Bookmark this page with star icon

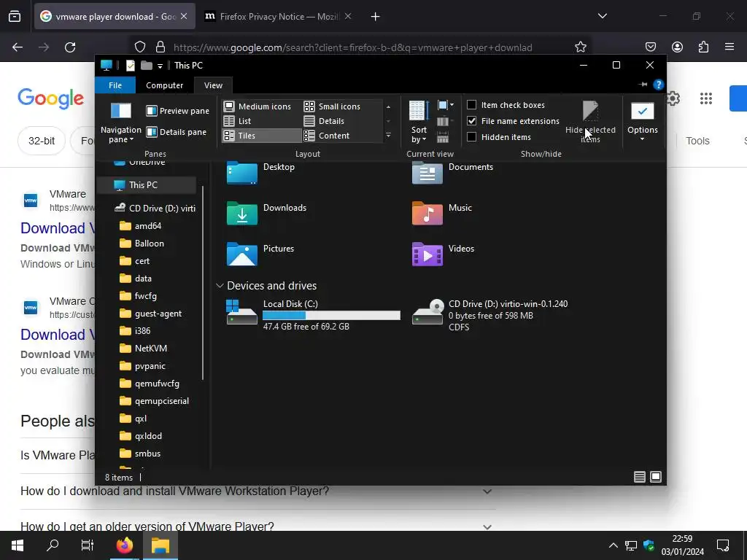click(x=580, y=47)
